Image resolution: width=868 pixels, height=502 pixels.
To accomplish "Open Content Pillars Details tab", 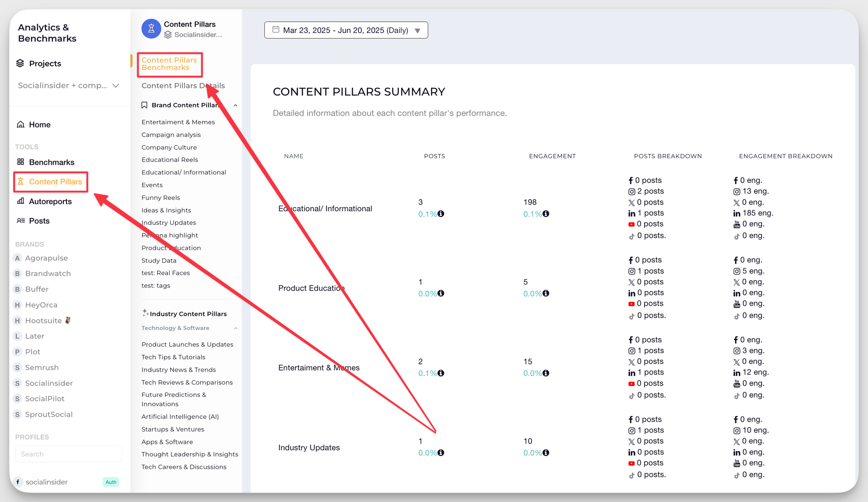I will point(183,86).
